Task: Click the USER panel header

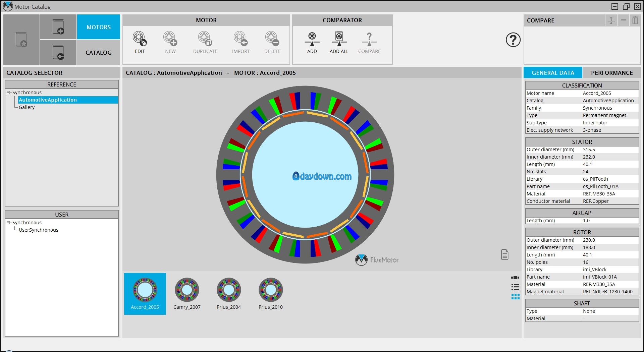Action: pyautogui.click(x=62, y=215)
